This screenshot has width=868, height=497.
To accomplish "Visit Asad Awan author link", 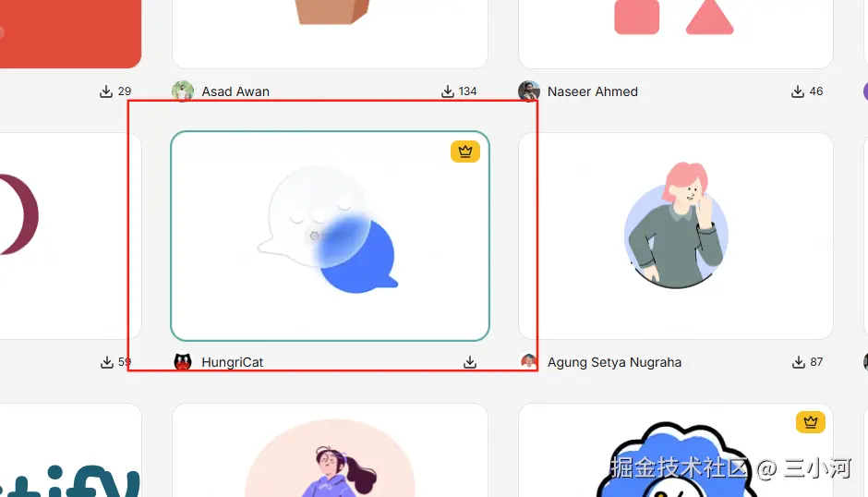I will click(x=235, y=91).
